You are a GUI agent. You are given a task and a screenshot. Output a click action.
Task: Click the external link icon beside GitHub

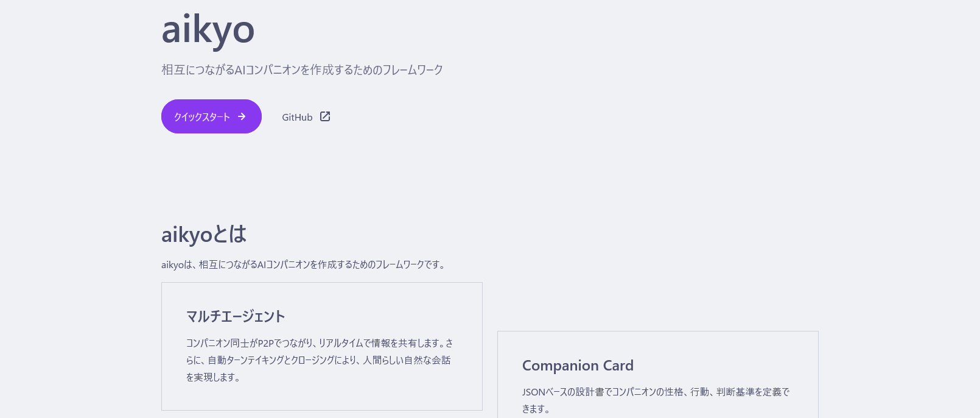(325, 116)
